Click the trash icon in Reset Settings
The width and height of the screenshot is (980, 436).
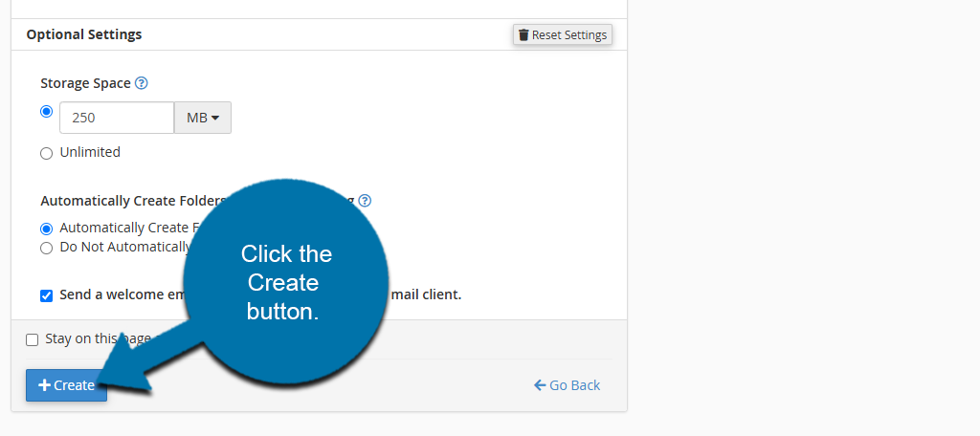[x=523, y=35]
